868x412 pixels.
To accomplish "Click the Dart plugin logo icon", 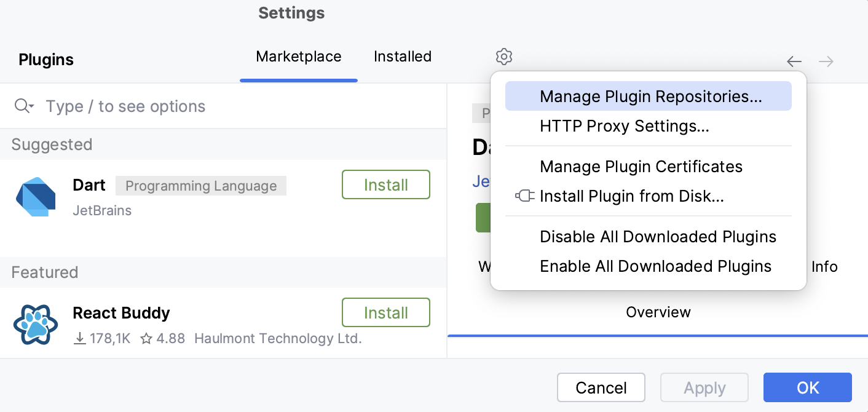I will coord(35,196).
